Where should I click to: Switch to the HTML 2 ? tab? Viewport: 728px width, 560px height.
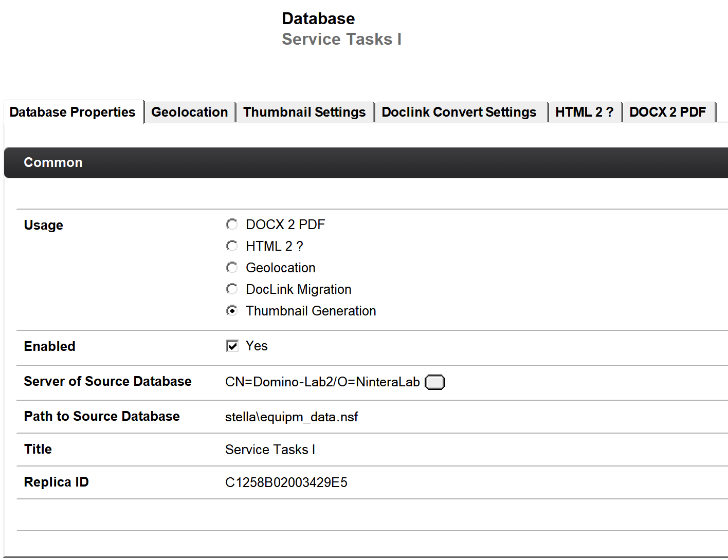point(584,112)
